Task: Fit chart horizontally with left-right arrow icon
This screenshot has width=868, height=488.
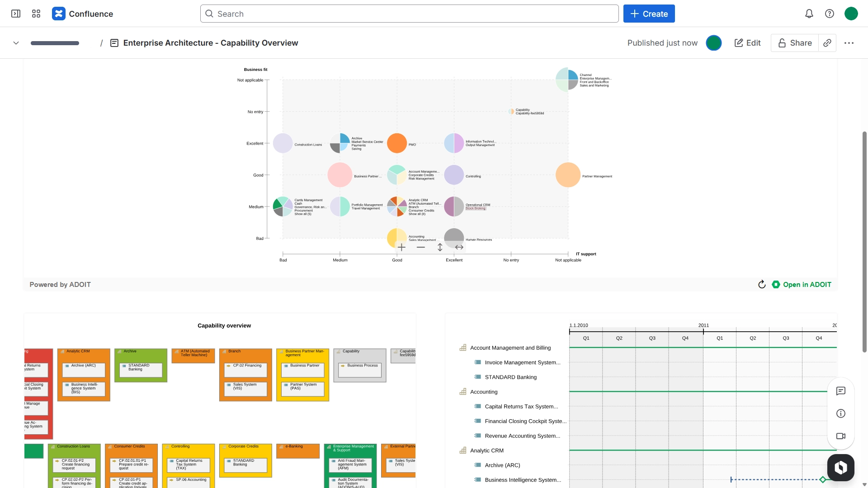Action: pyautogui.click(x=459, y=247)
